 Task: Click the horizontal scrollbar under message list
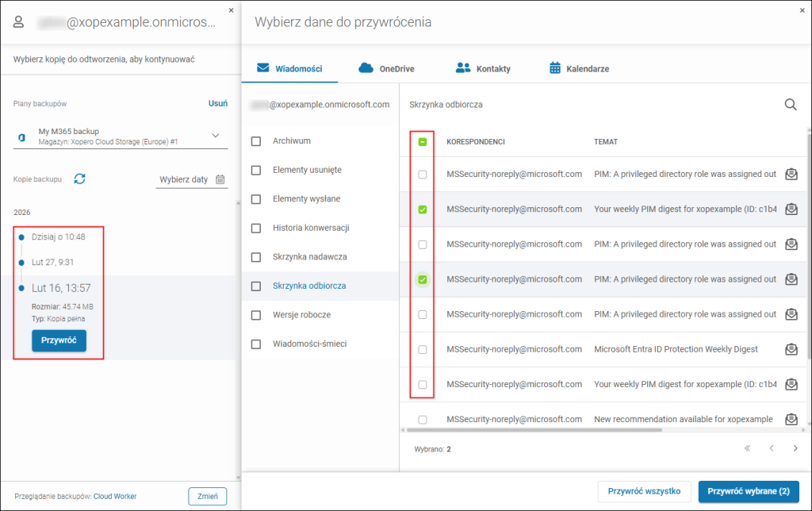[533, 430]
